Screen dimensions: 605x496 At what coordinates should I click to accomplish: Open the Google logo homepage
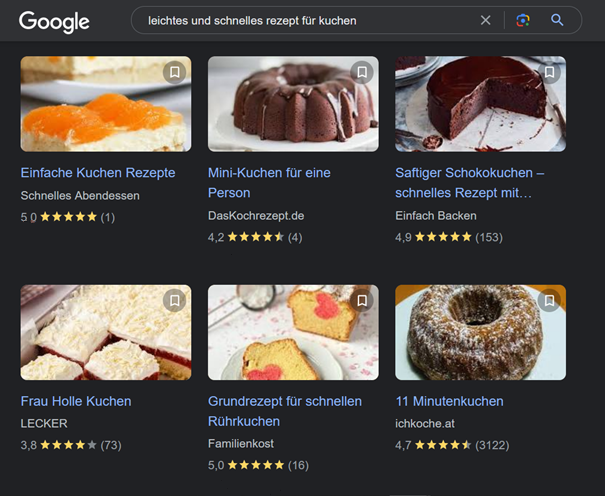54,22
